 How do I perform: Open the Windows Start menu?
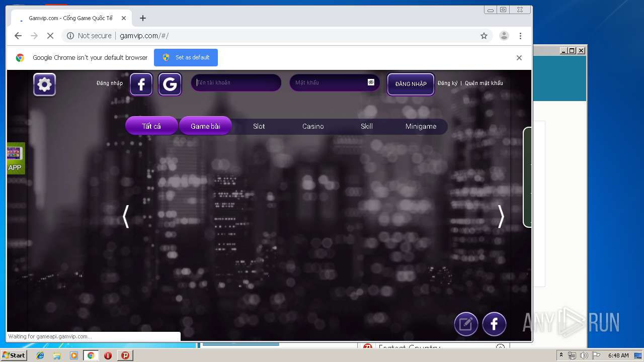tap(14, 355)
